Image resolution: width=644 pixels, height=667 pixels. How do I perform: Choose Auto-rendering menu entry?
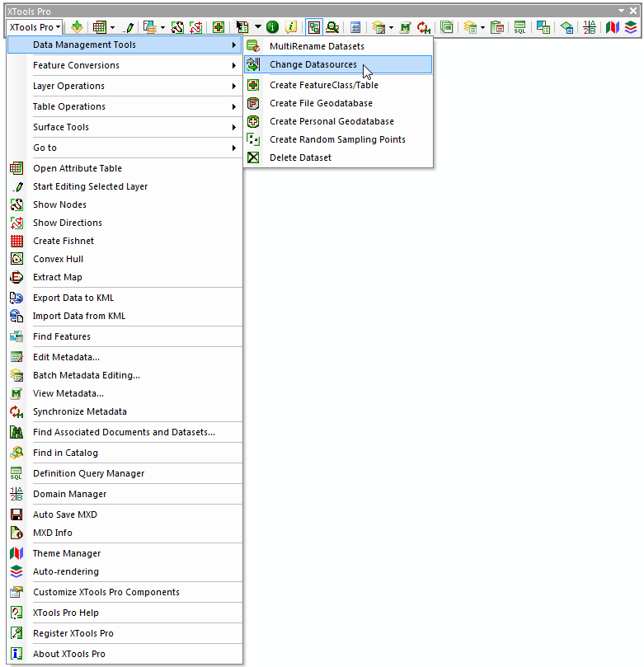125,571
